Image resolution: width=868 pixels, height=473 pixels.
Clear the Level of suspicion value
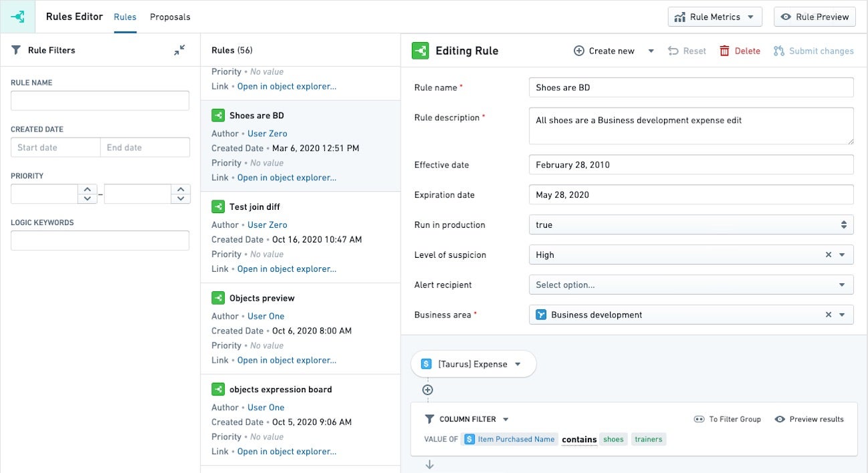(829, 255)
